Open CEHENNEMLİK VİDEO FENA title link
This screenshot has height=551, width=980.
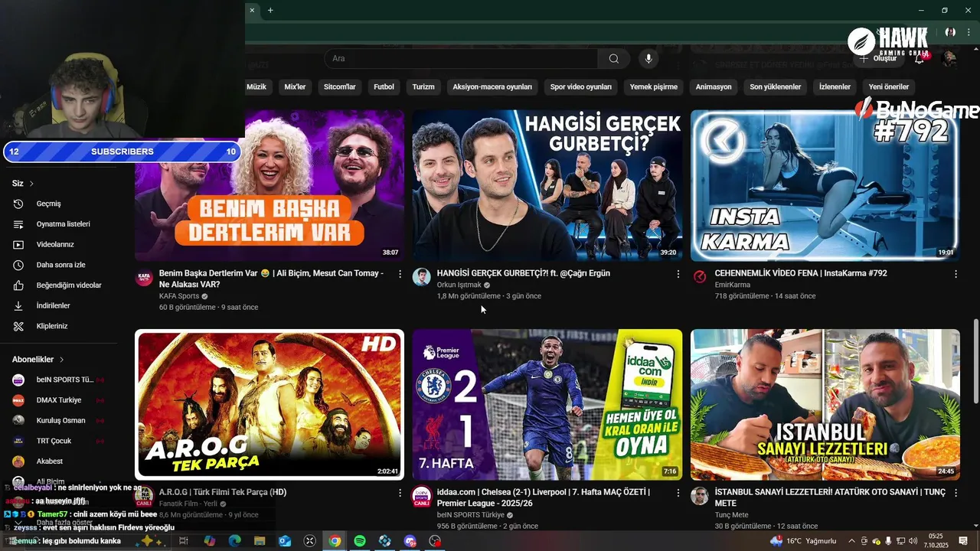[x=801, y=273]
